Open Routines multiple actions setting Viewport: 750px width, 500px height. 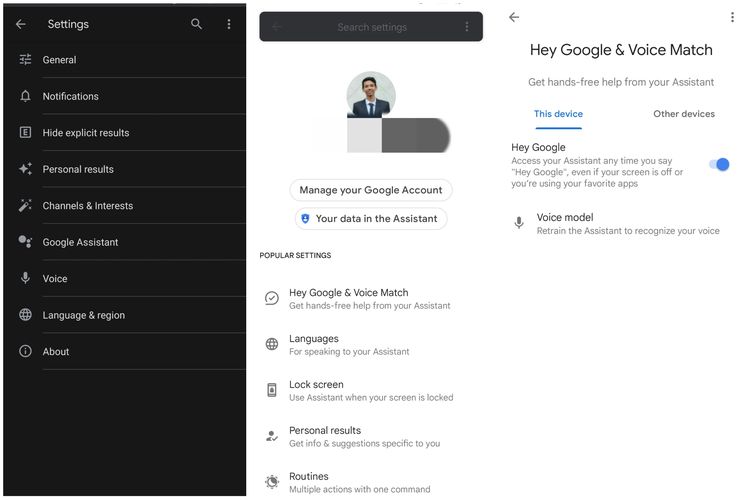[x=371, y=482]
